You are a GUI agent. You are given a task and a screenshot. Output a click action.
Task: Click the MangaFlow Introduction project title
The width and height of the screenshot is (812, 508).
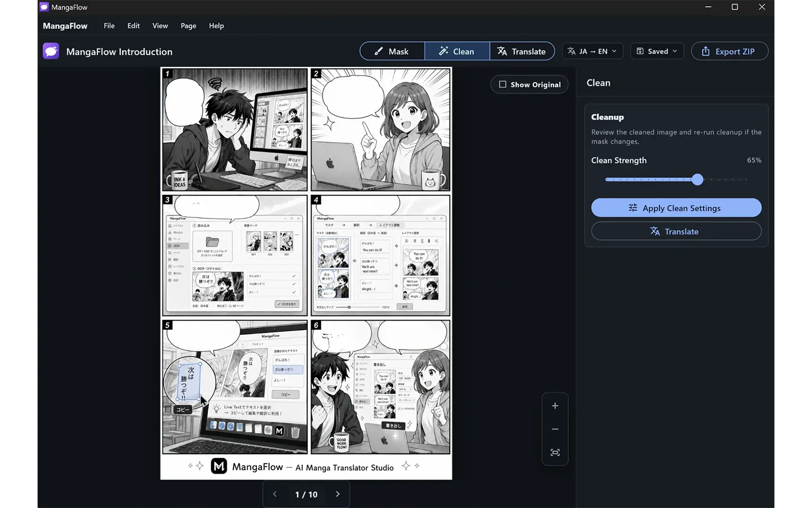coord(119,52)
